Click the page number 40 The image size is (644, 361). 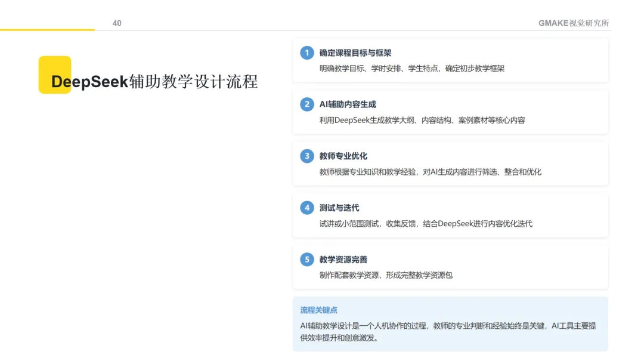pos(117,23)
